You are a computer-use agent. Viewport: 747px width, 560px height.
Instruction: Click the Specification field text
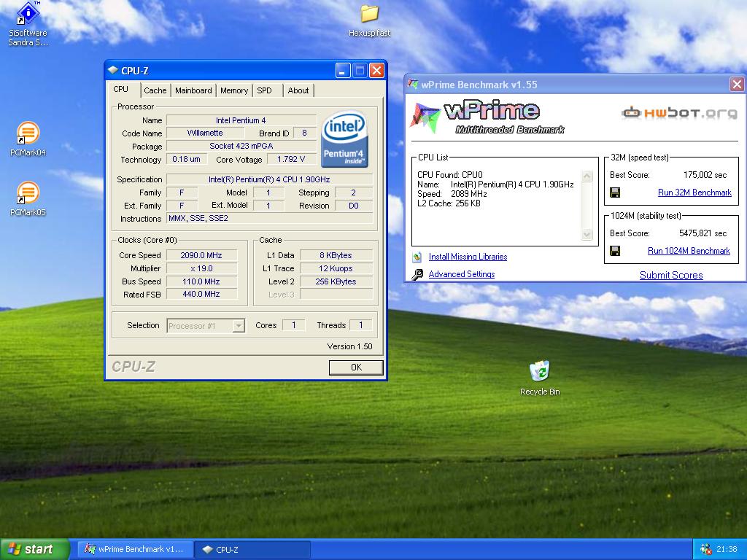269,179
